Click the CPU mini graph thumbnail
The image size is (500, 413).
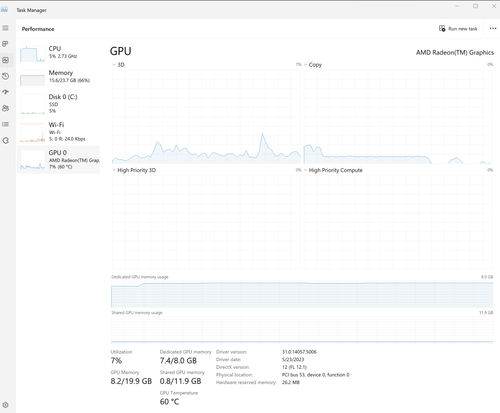[32, 54]
